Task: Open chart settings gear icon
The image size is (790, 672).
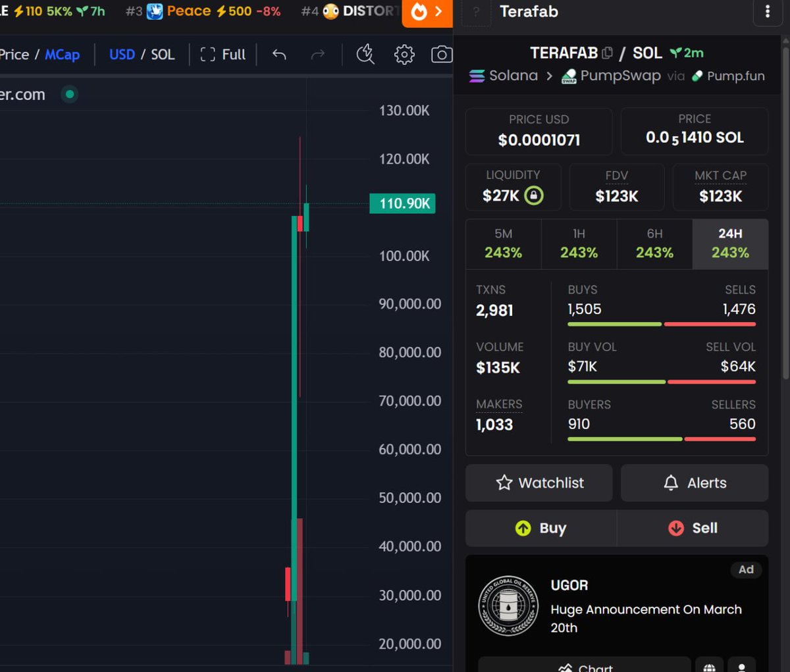Action: tap(404, 55)
